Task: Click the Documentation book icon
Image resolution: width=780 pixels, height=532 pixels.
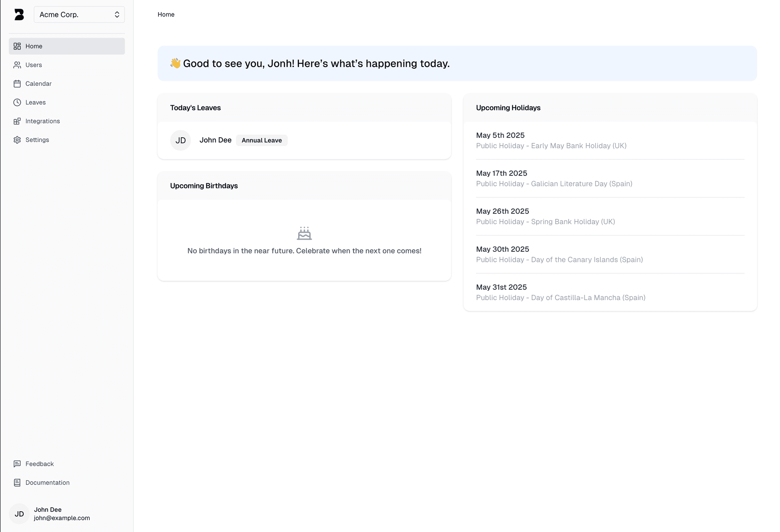Action: click(17, 482)
